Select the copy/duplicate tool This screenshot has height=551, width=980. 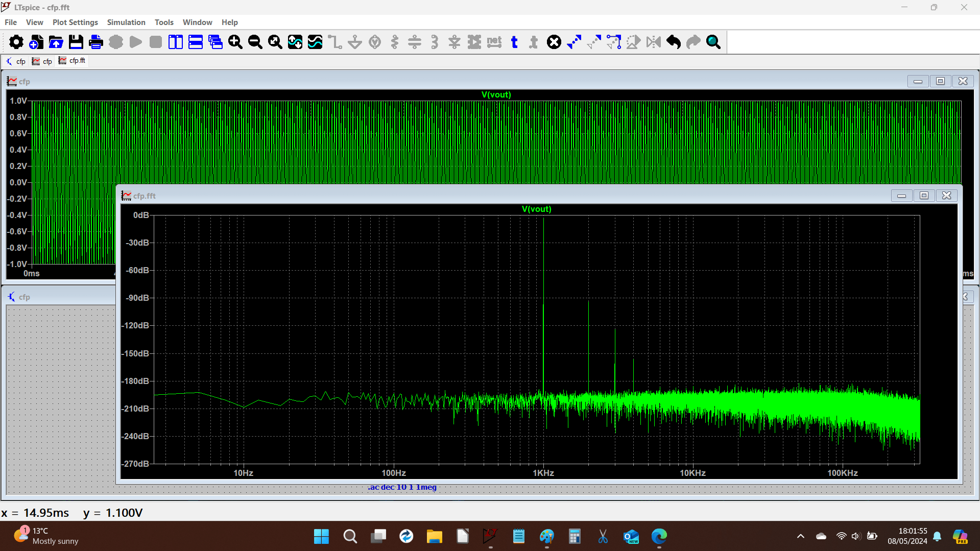pos(574,42)
